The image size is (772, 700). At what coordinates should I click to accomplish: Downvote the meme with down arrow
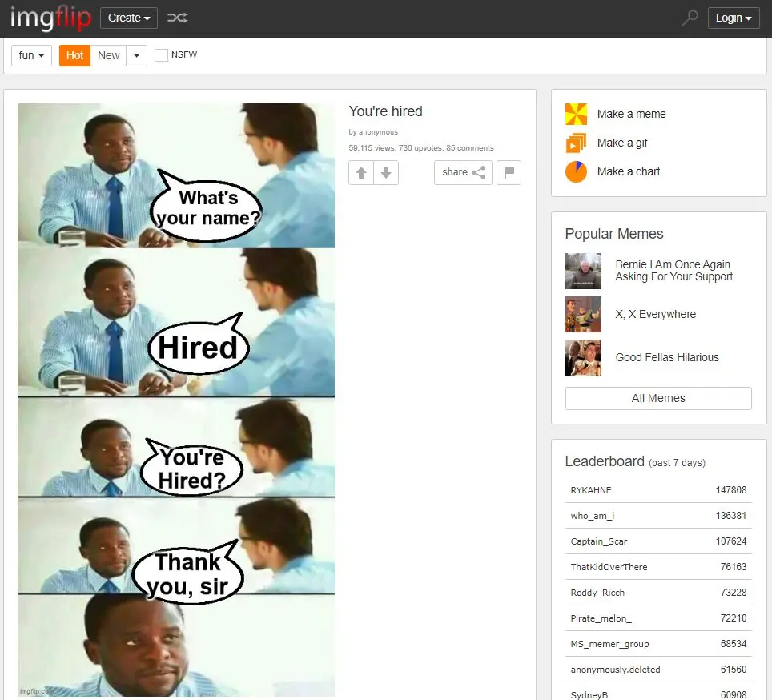386,172
